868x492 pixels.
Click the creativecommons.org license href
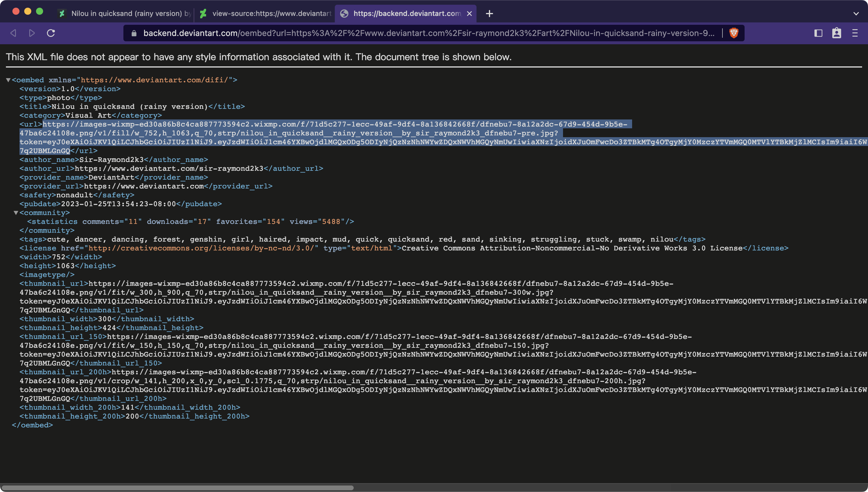click(x=202, y=248)
